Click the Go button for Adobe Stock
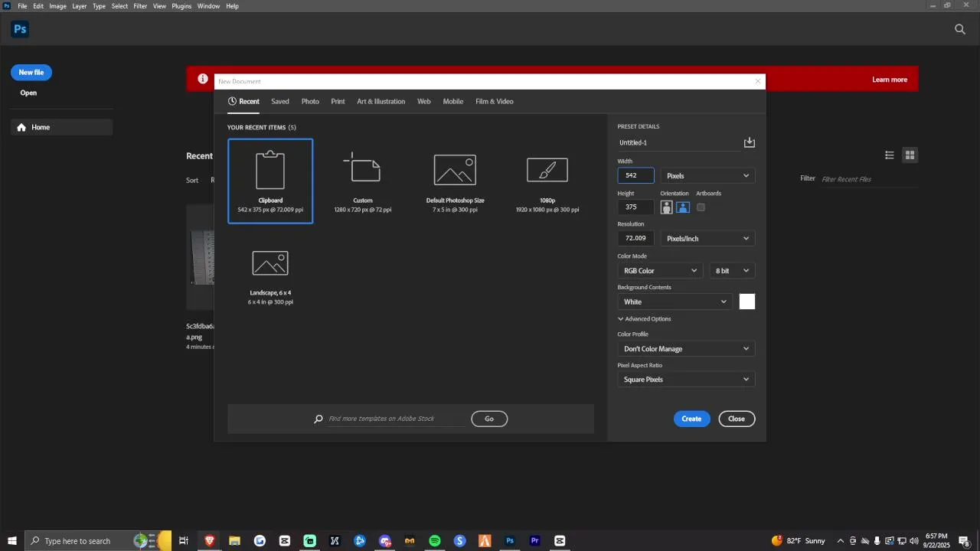Viewport: 980px width, 551px height. [489, 419]
